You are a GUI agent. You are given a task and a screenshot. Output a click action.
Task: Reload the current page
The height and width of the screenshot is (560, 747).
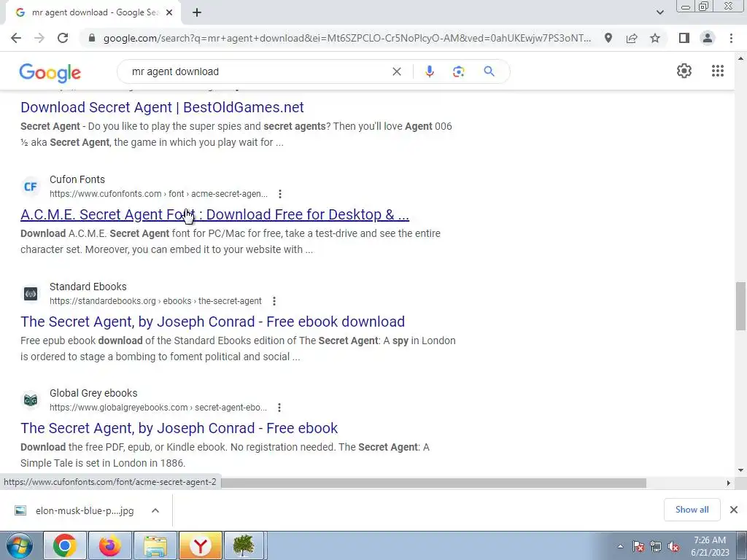click(x=63, y=38)
